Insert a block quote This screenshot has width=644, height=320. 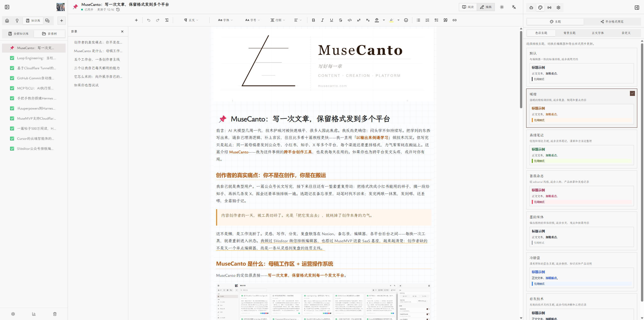(x=446, y=20)
